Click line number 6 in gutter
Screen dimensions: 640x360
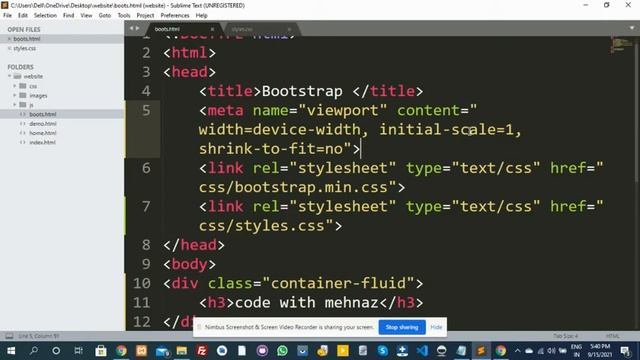pos(146,168)
